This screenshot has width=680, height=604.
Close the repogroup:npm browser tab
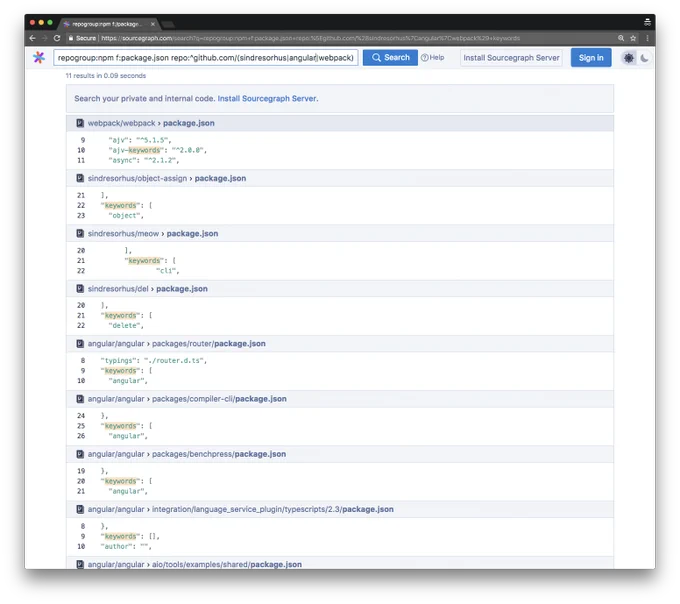click(x=153, y=24)
